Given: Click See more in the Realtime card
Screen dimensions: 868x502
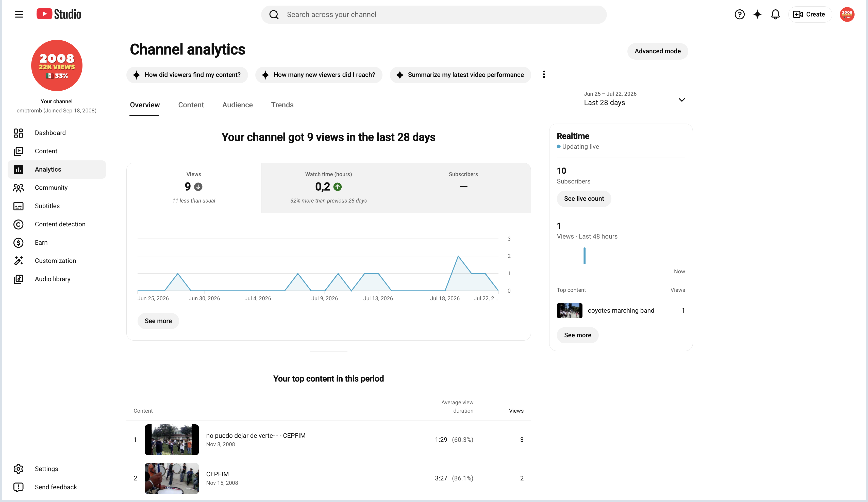Looking at the screenshot, I should coord(577,335).
